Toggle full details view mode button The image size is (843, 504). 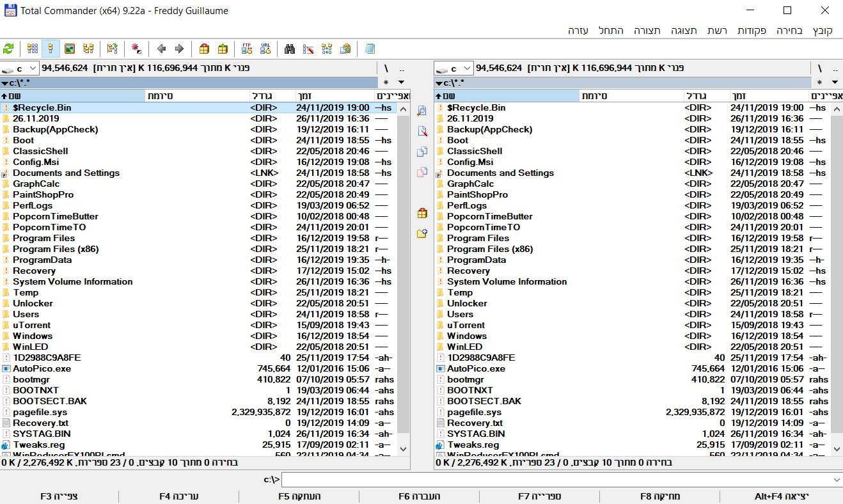point(51,49)
